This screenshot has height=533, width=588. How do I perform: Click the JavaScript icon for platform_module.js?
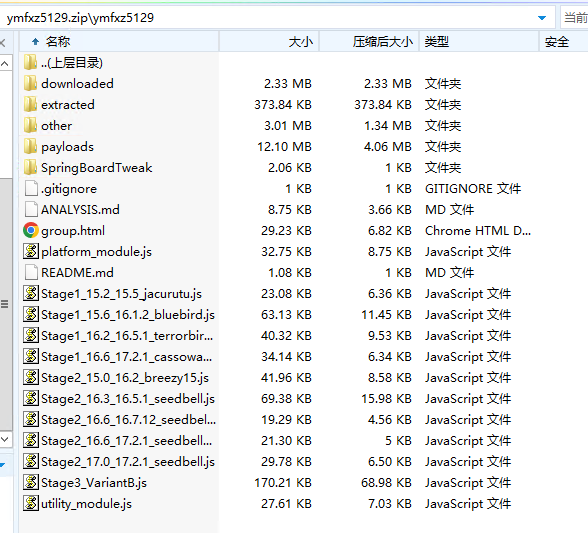[x=31, y=251]
